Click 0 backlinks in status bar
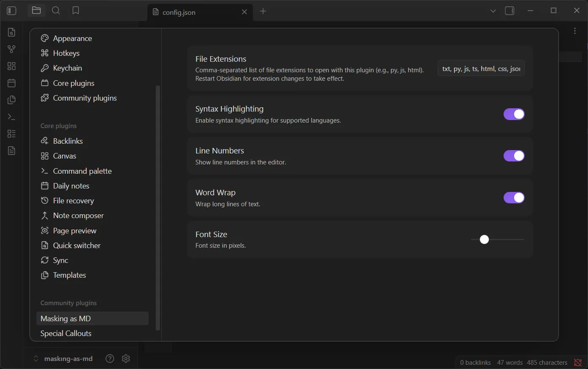 click(x=475, y=363)
